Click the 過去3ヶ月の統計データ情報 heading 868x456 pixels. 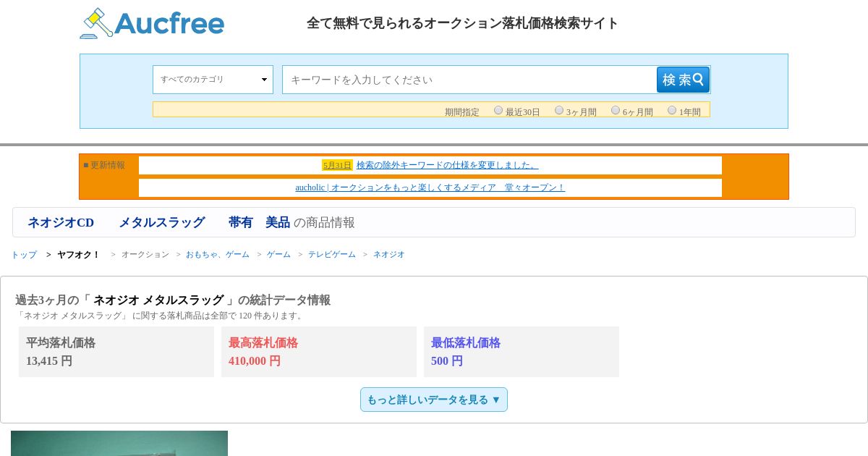pos(173,300)
